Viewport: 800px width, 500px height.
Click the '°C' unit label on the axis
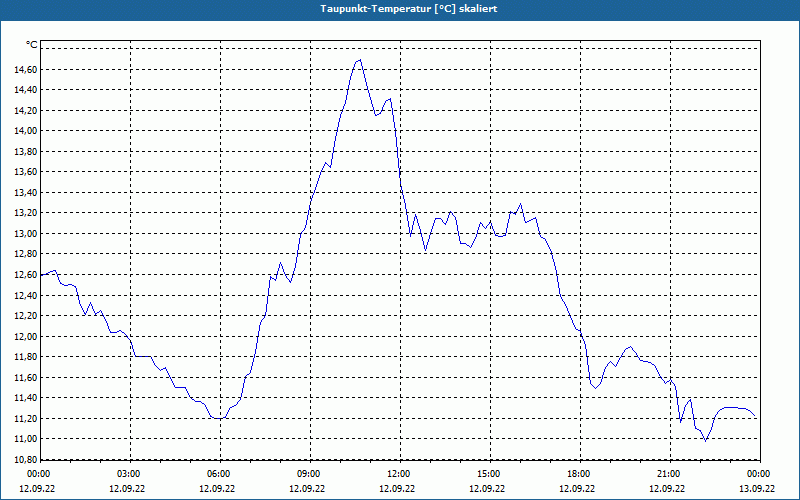click(32, 45)
